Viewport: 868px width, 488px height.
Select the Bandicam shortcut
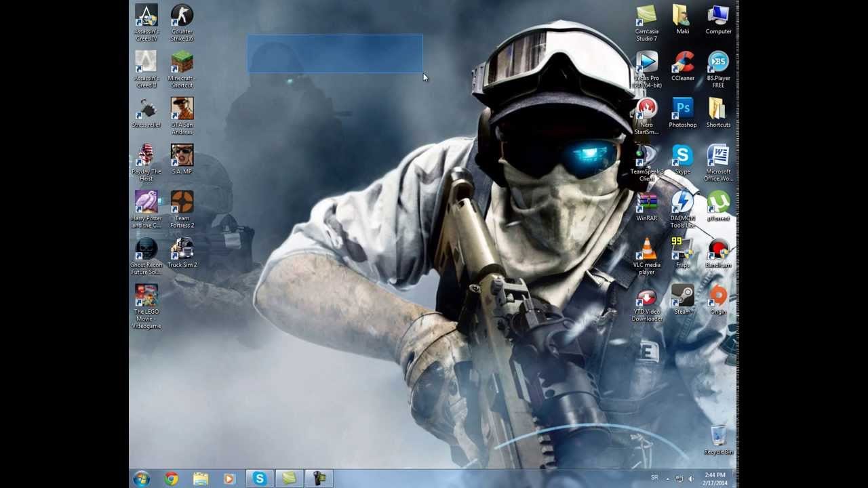tap(718, 253)
